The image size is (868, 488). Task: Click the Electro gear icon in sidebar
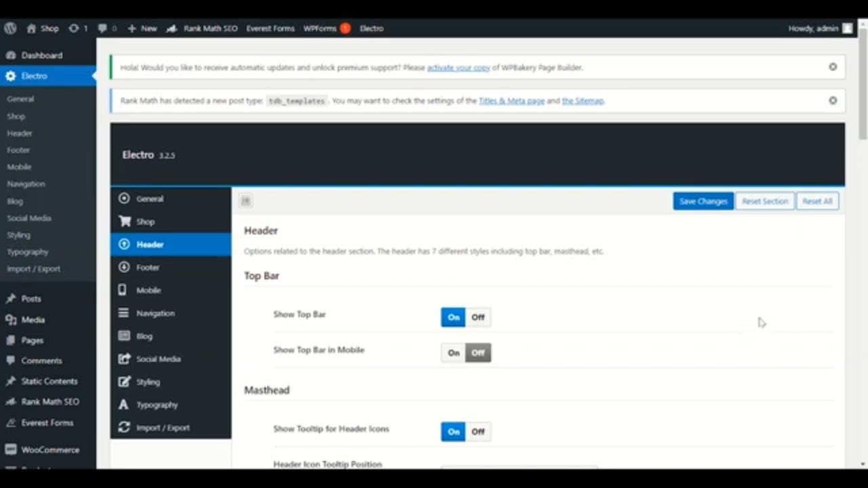pos(10,76)
